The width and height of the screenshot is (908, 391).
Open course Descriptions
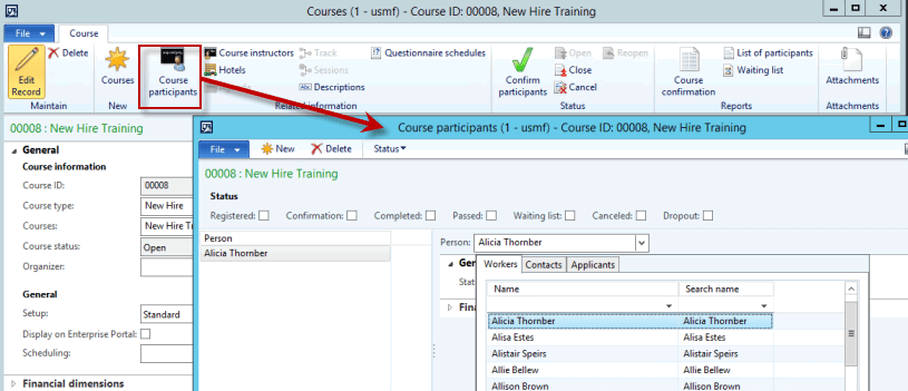332,87
